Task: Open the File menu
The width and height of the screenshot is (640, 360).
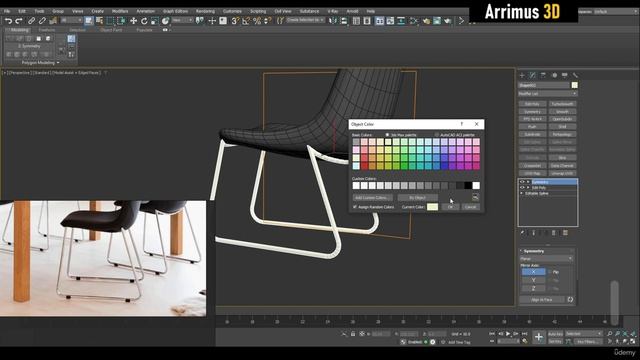Action: [7, 11]
